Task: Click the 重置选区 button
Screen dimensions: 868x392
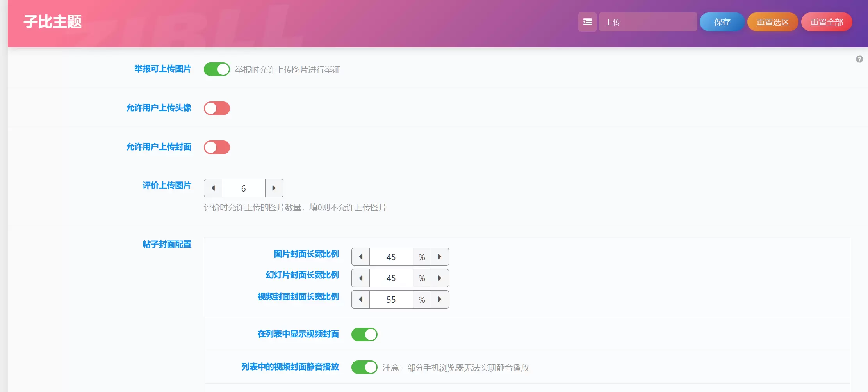Action: (x=773, y=22)
